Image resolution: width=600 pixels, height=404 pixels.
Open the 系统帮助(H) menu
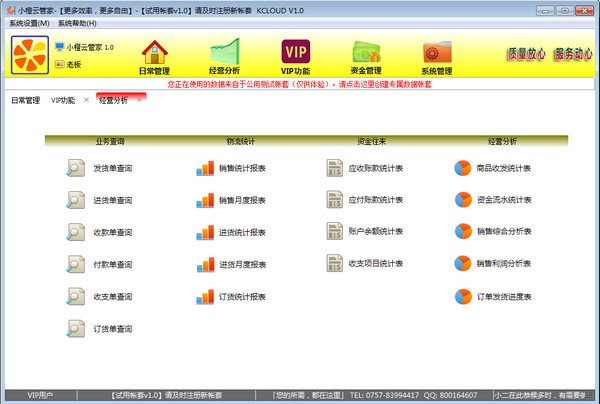77,23
